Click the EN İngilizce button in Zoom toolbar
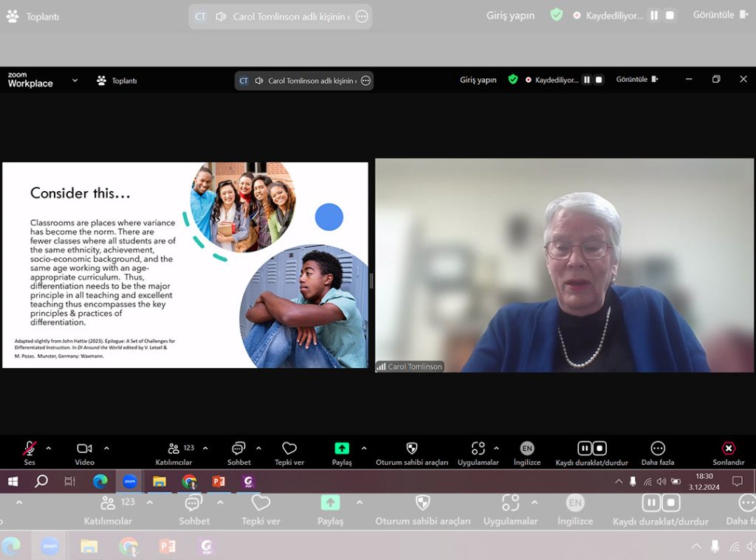 click(527, 453)
